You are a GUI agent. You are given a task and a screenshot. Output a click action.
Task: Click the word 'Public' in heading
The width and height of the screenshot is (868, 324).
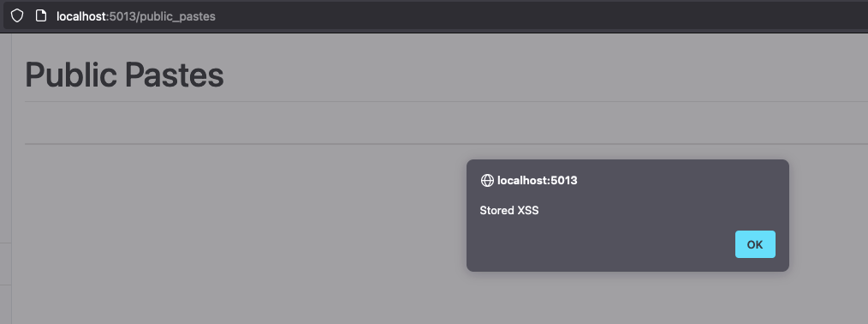pyautogui.click(x=71, y=75)
